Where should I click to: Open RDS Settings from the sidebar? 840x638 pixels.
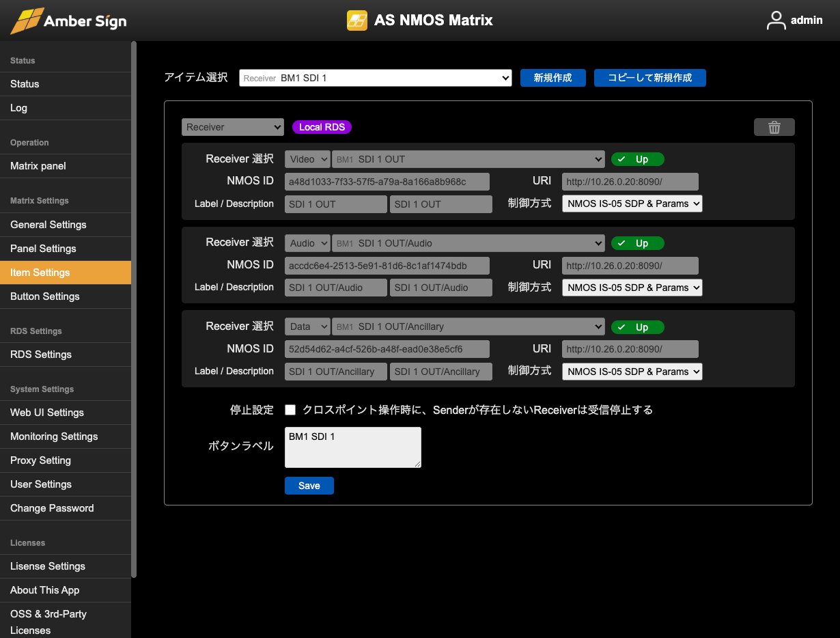(x=41, y=355)
